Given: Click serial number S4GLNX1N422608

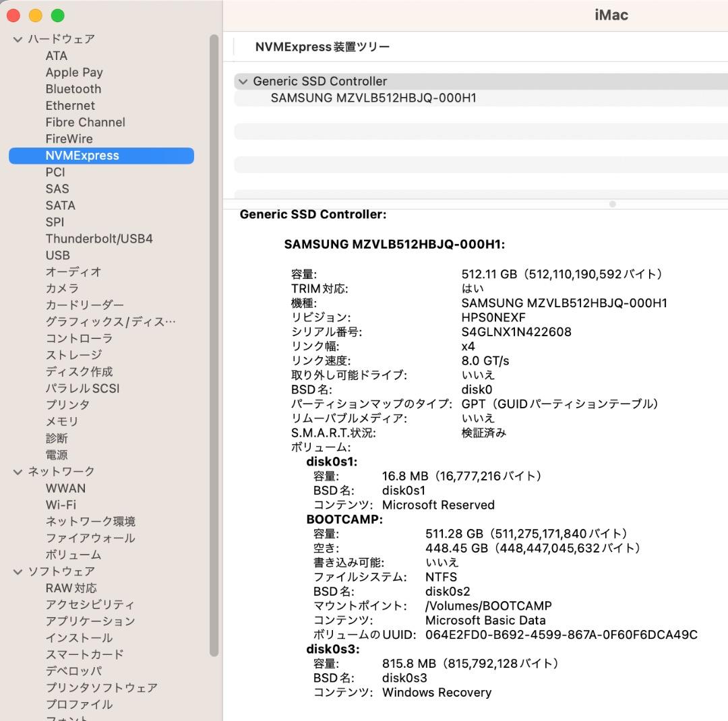Looking at the screenshot, I should point(516,332).
